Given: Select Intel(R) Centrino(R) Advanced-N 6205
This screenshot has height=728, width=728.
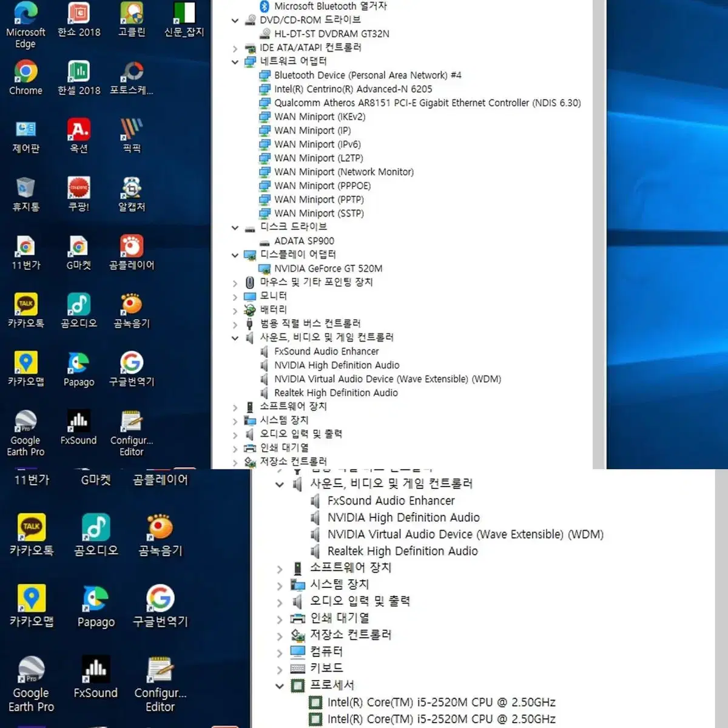Looking at the screenshot, I should (x=353, y=89).
